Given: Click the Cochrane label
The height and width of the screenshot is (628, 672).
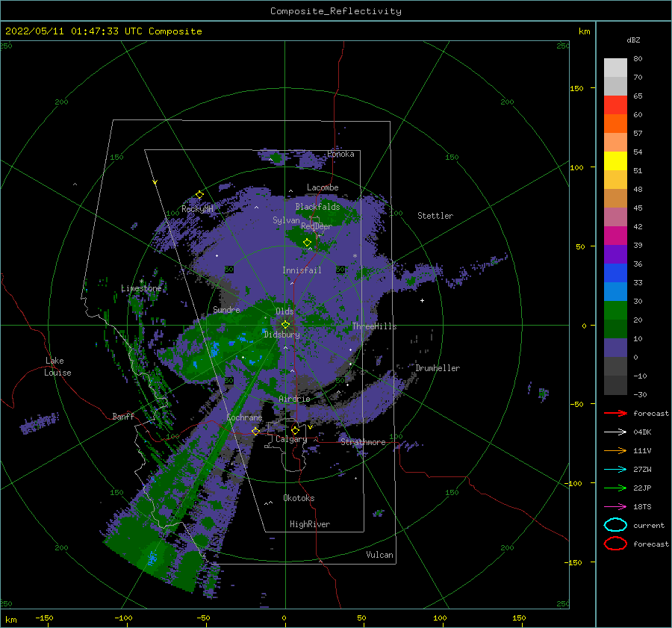Looking at the screenshot, I should point(244,417).
